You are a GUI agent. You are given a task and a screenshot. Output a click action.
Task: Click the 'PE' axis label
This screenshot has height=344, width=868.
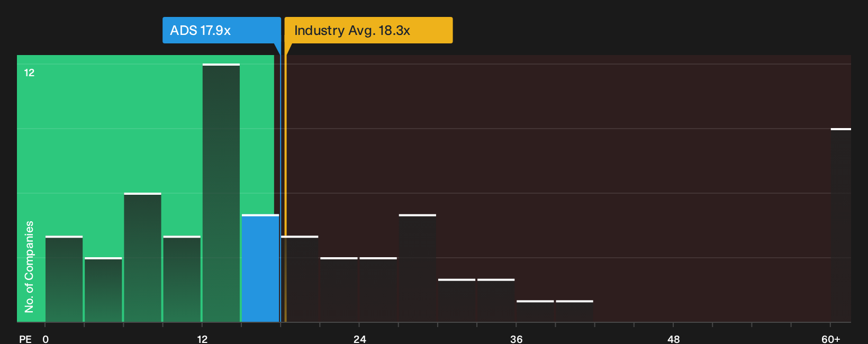[25, 339]
